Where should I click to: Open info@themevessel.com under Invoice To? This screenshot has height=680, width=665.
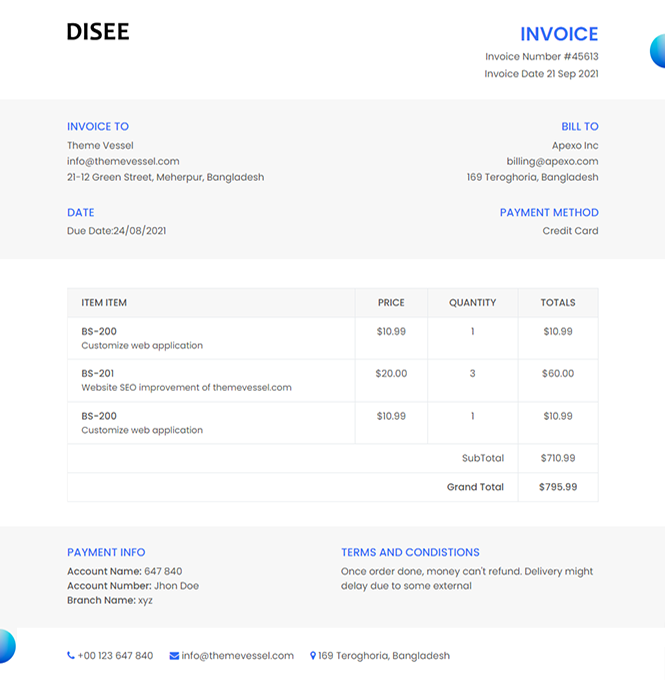point(123,161)
